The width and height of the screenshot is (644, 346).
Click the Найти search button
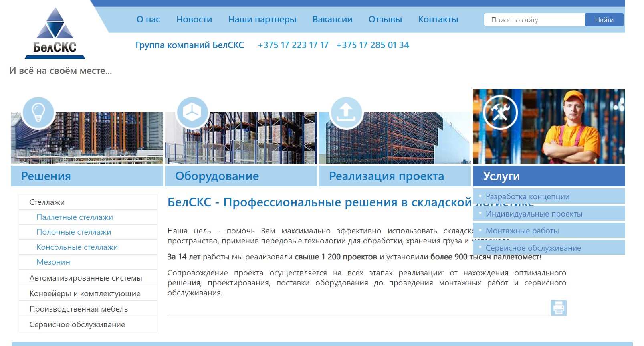coord(604,20)
